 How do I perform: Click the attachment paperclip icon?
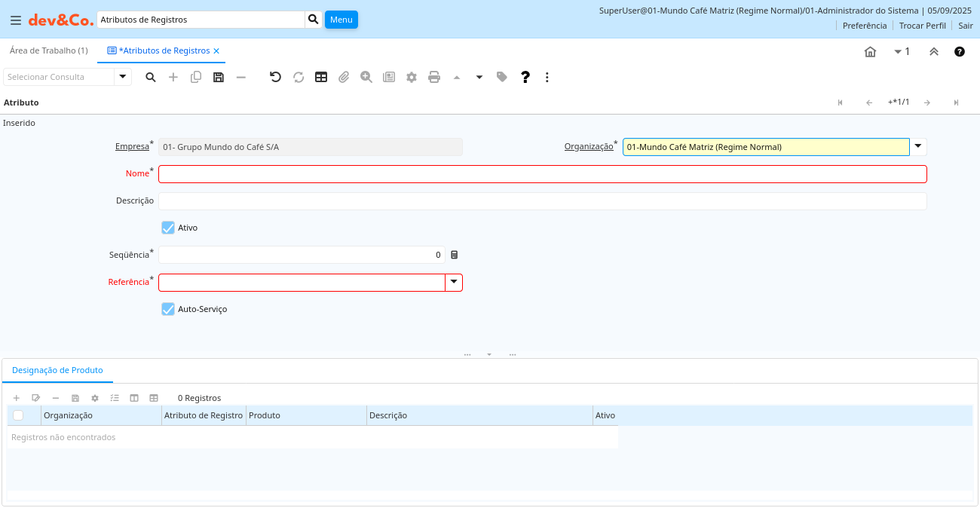[344, 77]
